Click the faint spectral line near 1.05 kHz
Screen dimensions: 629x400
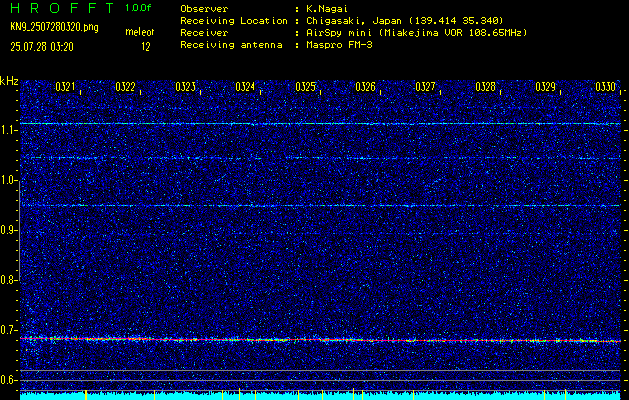click(320, 158)
